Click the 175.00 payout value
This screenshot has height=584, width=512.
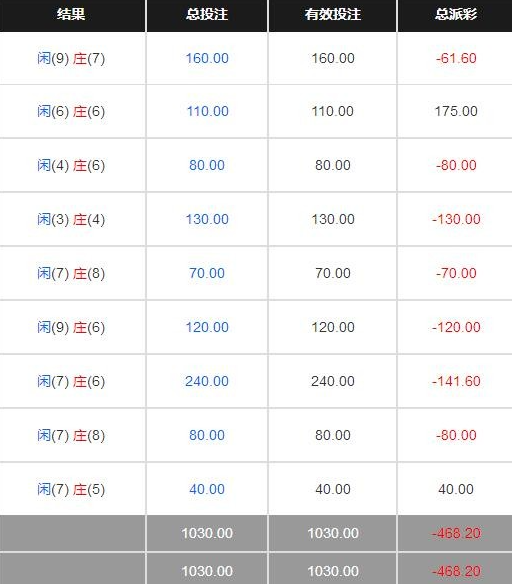[x=456, y=111]
